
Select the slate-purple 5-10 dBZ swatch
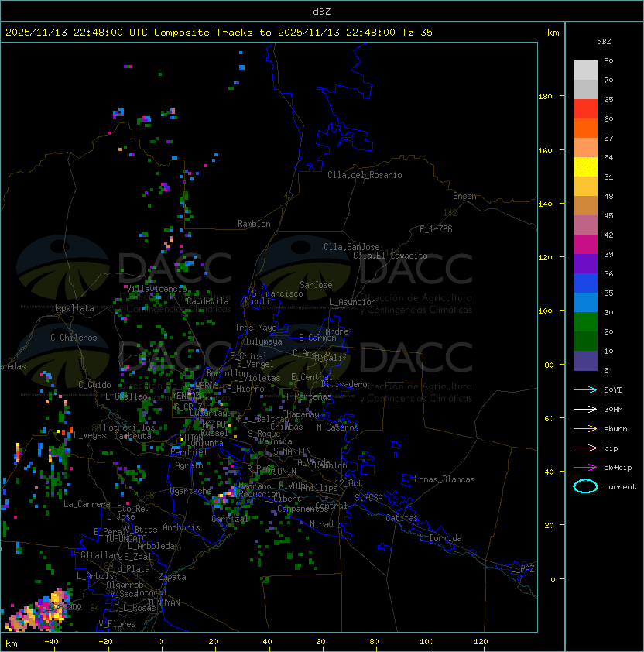click(x=585, y=361)
